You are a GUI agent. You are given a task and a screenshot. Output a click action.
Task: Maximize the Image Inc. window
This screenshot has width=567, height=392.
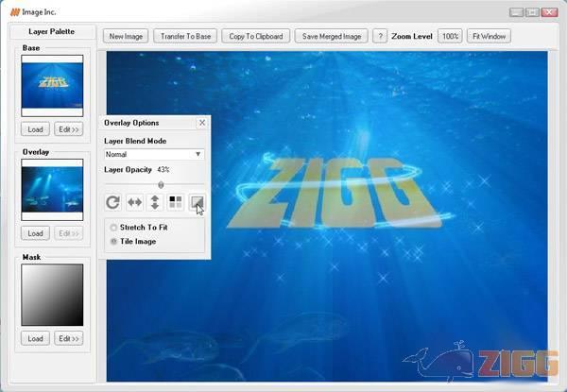pyautogui.click(x=532, y=12)
